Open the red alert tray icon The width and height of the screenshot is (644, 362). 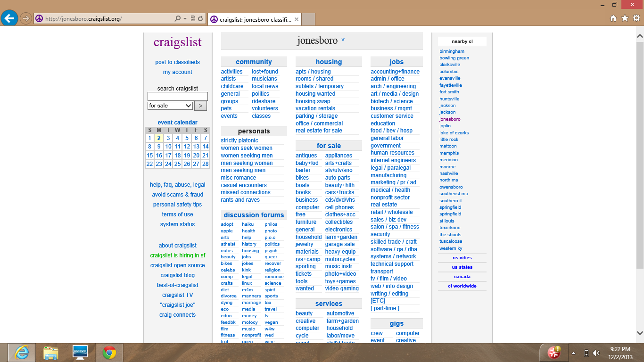(x=554, y=352)
